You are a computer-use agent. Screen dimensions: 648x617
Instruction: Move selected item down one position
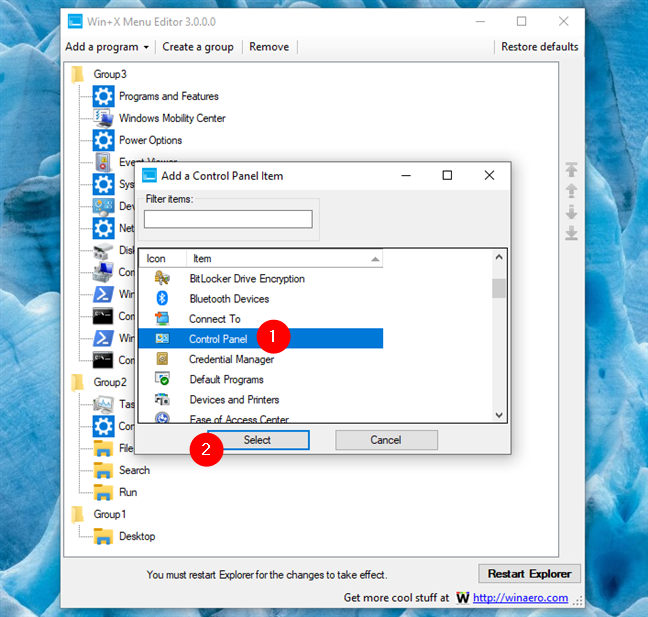click(x=572, y=212)
